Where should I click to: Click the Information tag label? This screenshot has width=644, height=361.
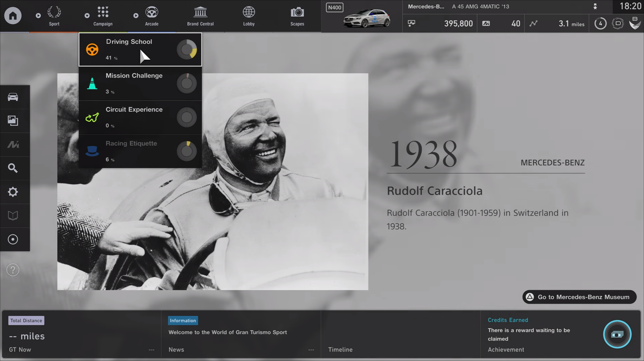[183, 320]
